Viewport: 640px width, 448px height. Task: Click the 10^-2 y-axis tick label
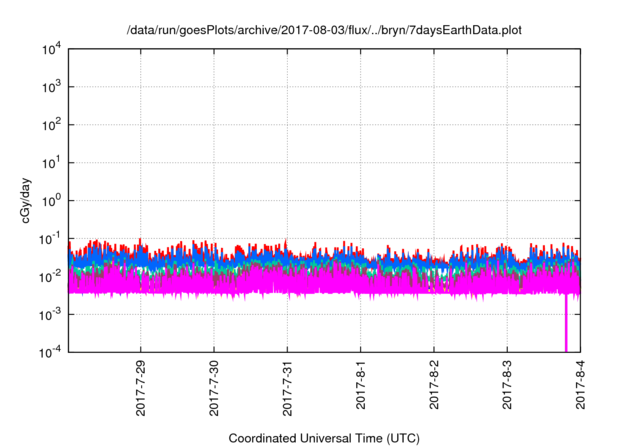(50, 277)
